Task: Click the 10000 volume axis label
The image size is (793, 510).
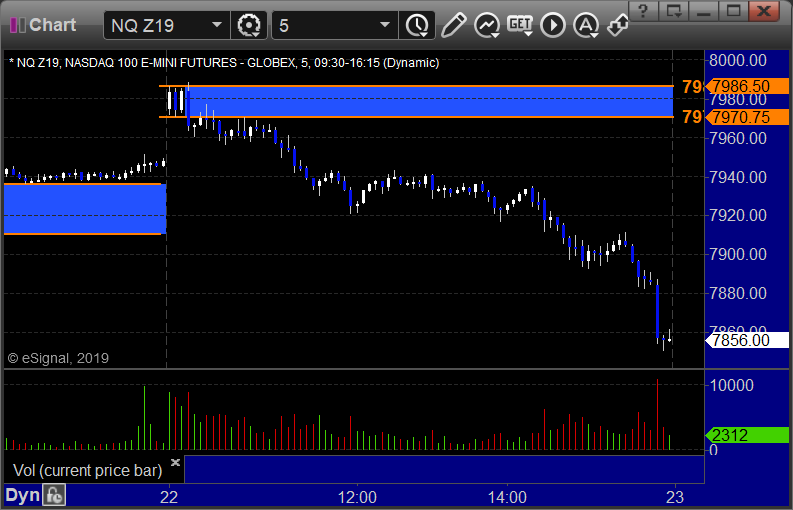Action: (x=732, y=386)
